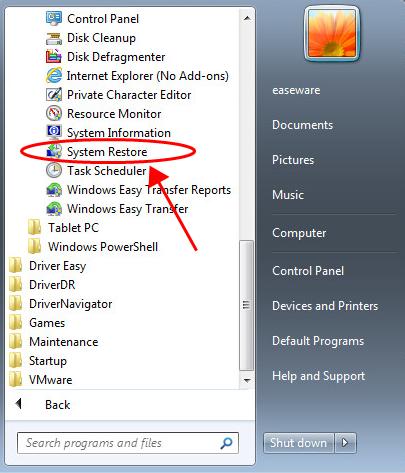Go Back to the main Start menu
Image resolution: width=405 pixels, height=473 pixels.
coord(43,405)
